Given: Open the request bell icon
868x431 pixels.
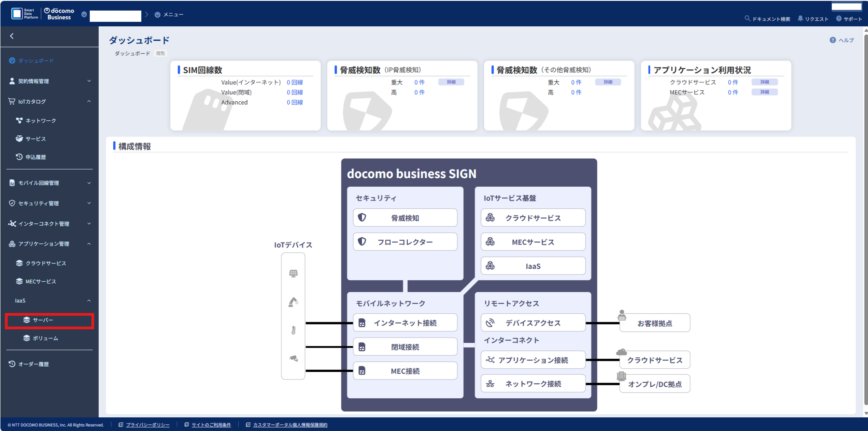Looking at the screenshot, I should (x=800, y=19).
